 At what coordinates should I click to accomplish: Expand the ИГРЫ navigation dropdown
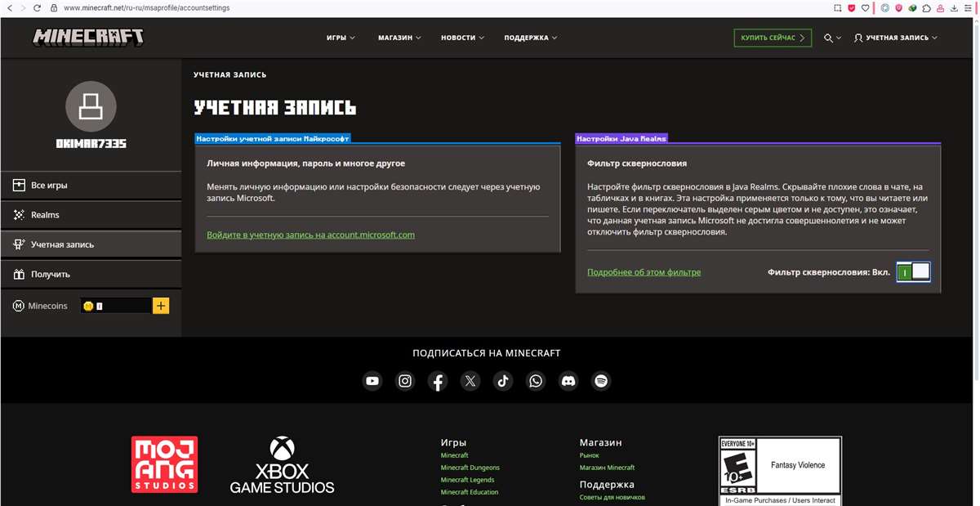(x=340, y=37)
